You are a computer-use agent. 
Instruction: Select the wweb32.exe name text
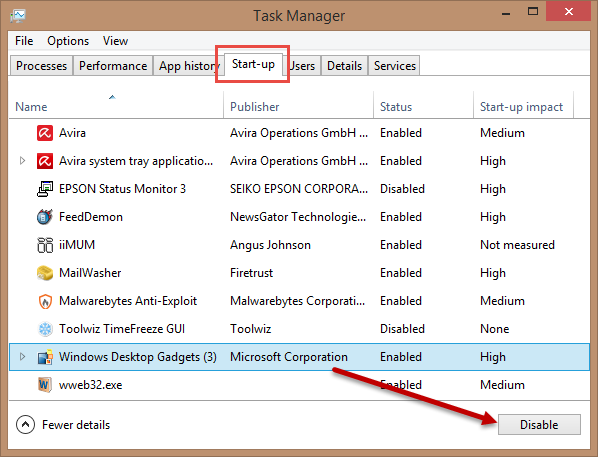click(90, 385)
